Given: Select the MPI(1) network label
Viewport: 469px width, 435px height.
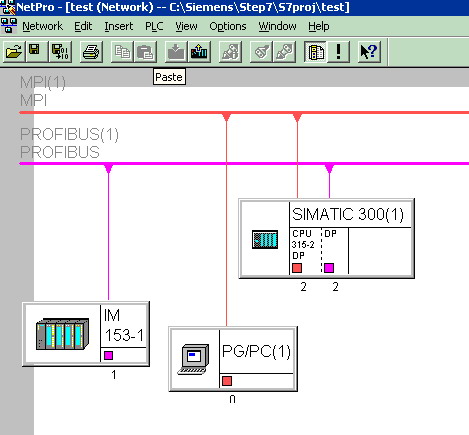Looking at the screenshot, I should (43, 82).
